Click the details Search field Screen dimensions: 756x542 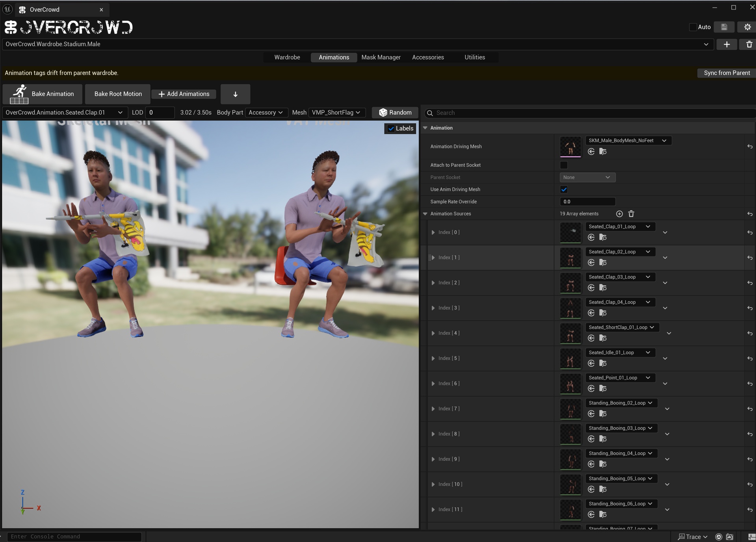pos(590,113)
